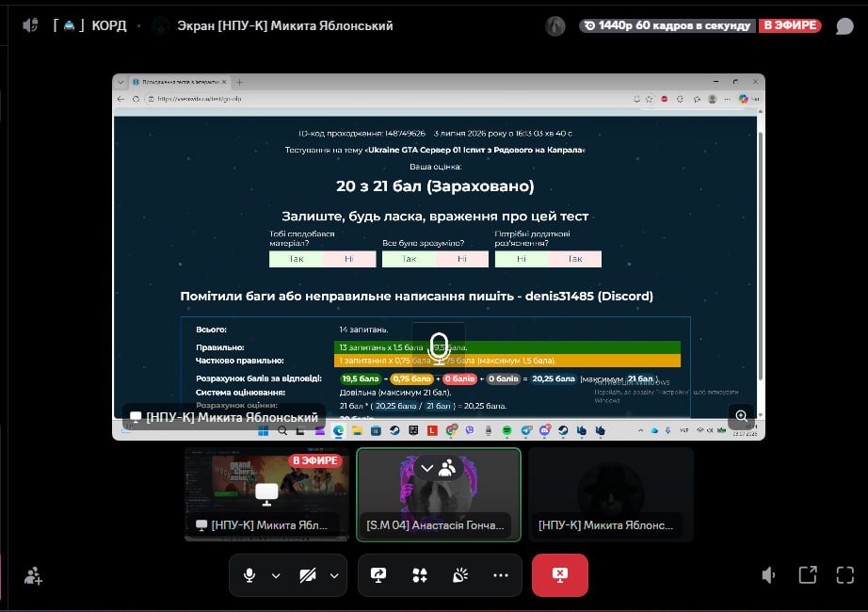868x612 pixels.
Task: Click the streamer name label over the stream
Action: pyautogui.click(x=224, y=417)
